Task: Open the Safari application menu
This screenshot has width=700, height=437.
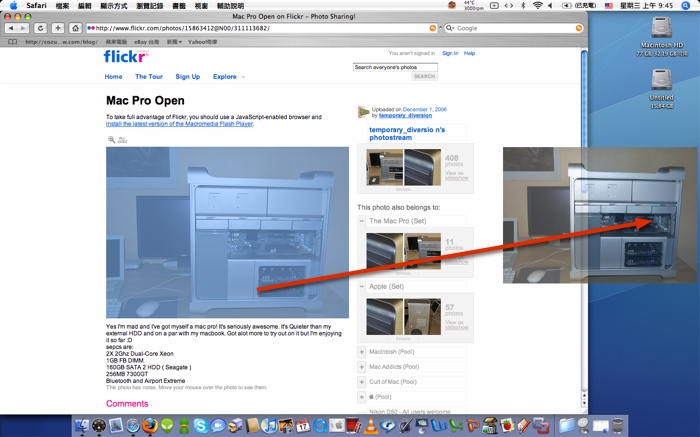Action: point(36,5)
